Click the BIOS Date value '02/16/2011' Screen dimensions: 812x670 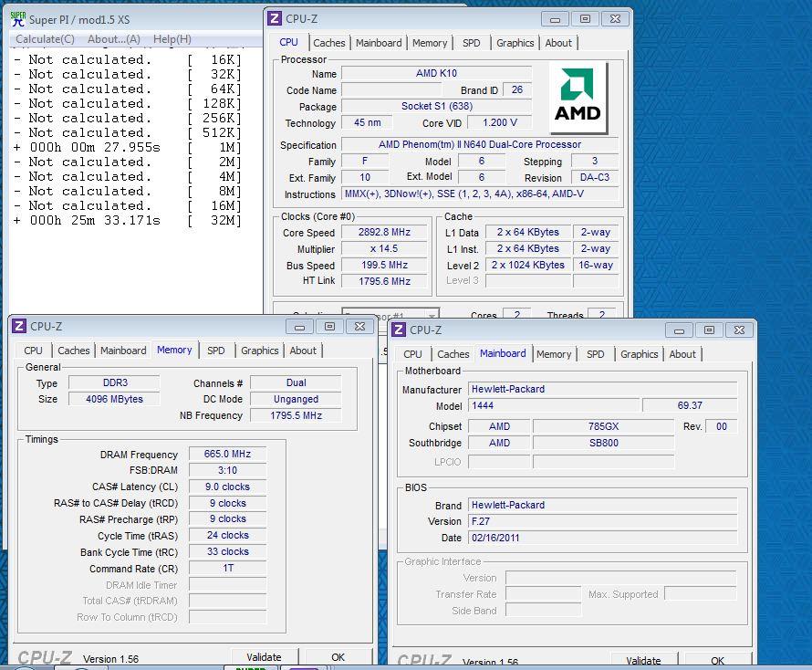[603, 538]
